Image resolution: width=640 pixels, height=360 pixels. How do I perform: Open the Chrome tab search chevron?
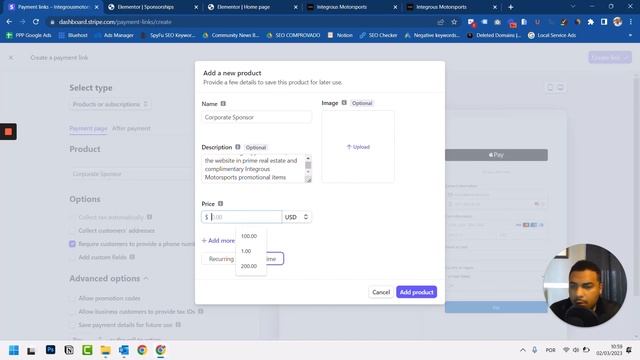(573, 7)
